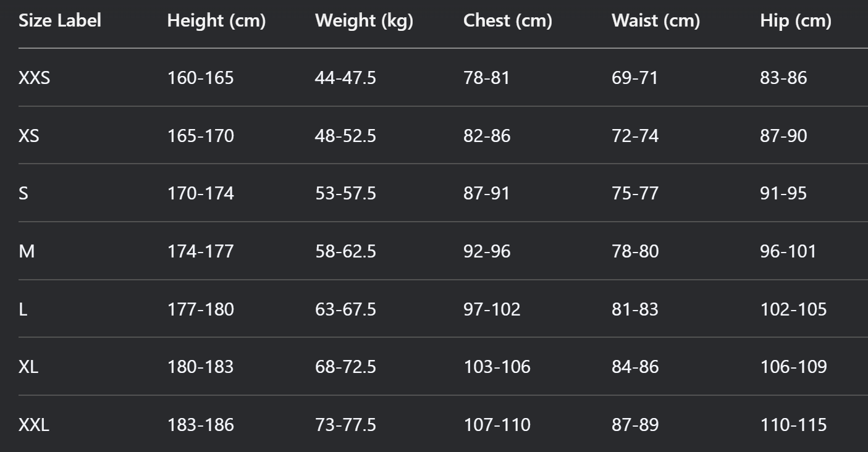Select the S size label cell
Viewport: 868px width, 452px height.
23,194
